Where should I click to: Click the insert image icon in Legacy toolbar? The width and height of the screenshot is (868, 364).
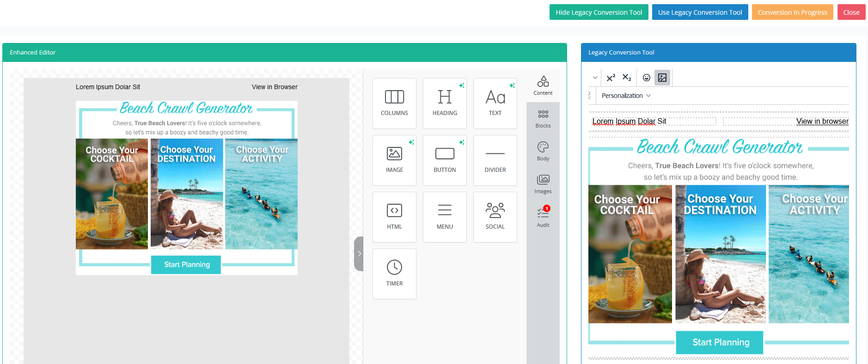point(662,78)
